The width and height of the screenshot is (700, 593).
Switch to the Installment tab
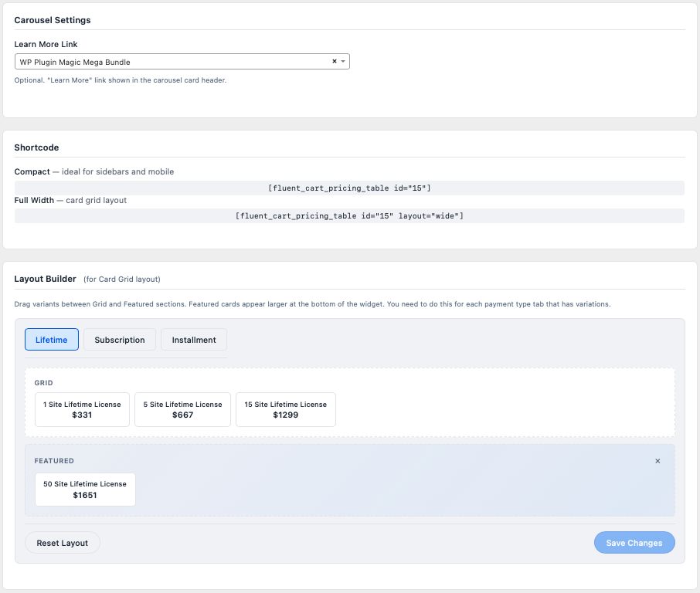coord(194,340)
